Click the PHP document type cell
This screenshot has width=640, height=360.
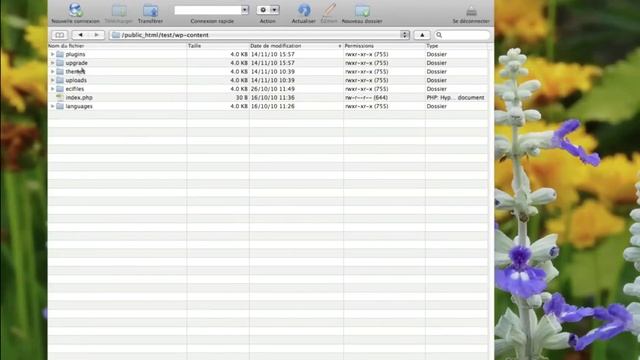[456, 98]
